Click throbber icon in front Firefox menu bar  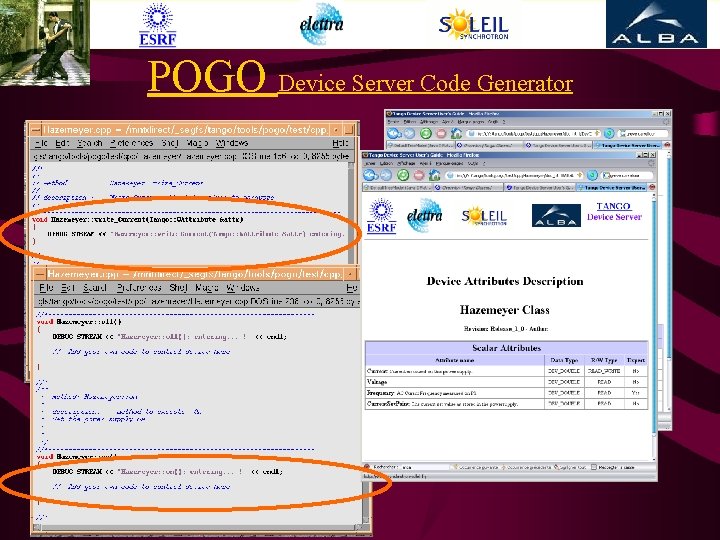[x=651, y=163]
